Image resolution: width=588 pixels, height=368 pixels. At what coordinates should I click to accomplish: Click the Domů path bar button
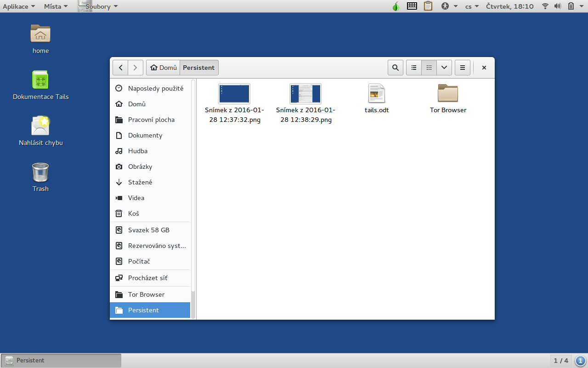pos(163,68)
